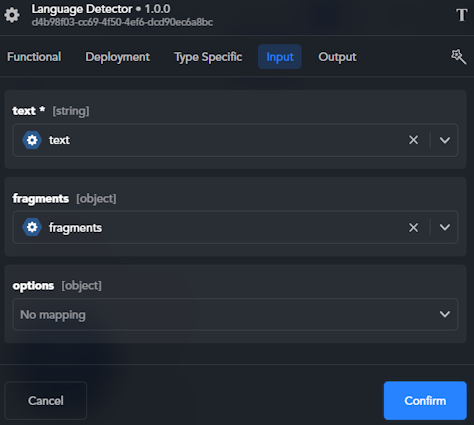Viewport: 474px width, 425px height.
Task: Click the hexagon gear icon beside fragments mapping
Action: point(32,227)
